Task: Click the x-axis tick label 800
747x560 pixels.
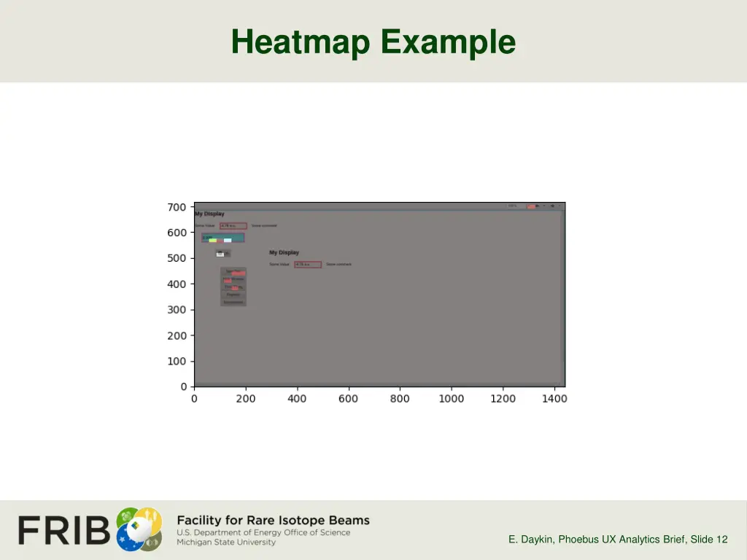Action: click(x=400, y=399)
